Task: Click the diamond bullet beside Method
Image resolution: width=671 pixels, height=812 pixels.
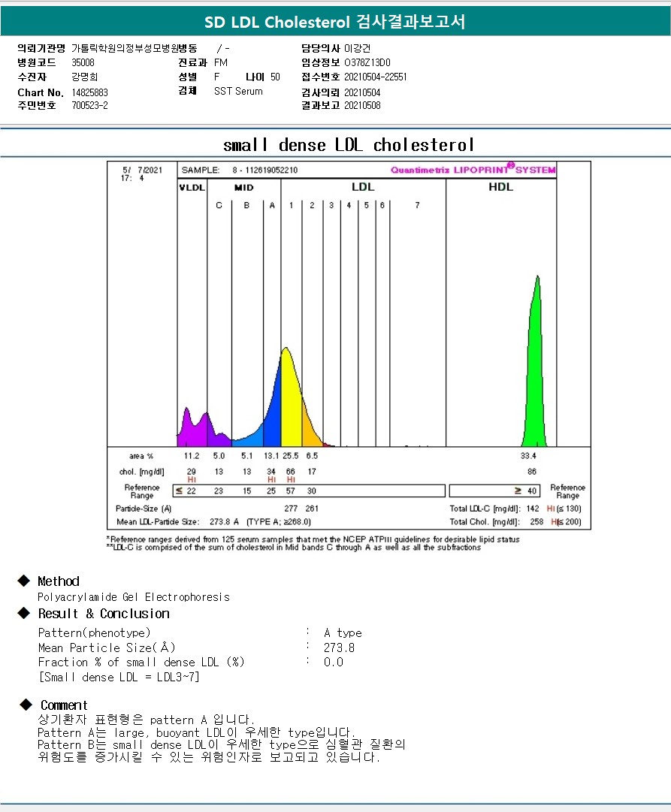Action: tap(24, 581)
